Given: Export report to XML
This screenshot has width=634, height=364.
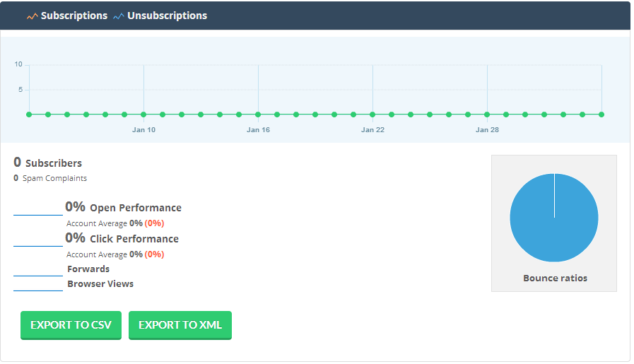Looking at the screenshot, I should 180,325.
